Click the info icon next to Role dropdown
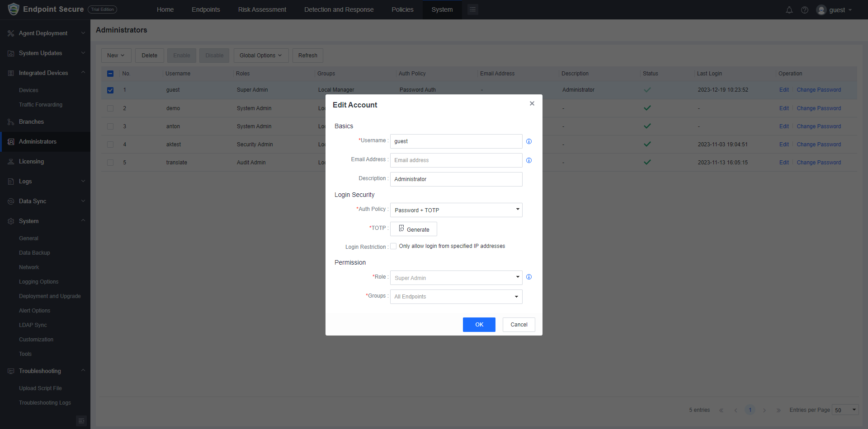This screenshot has height=429, width=868. [x=529, y=277]
